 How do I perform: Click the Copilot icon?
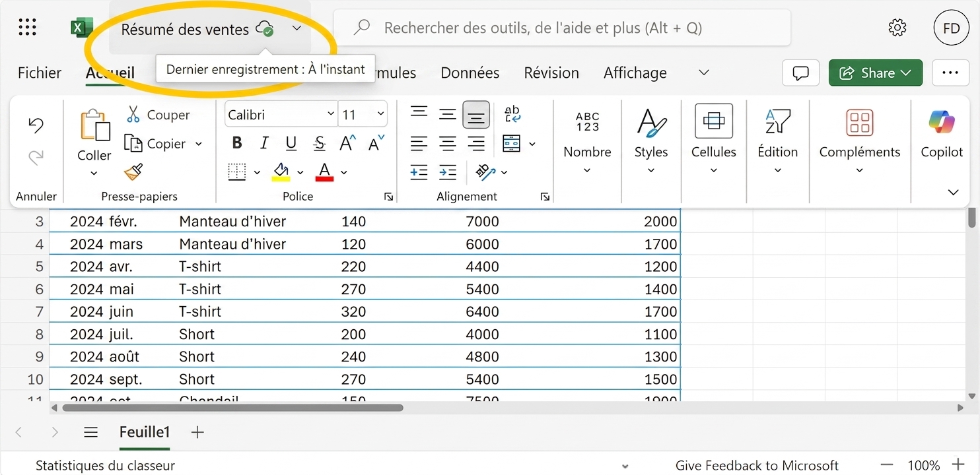pos(942,122)
